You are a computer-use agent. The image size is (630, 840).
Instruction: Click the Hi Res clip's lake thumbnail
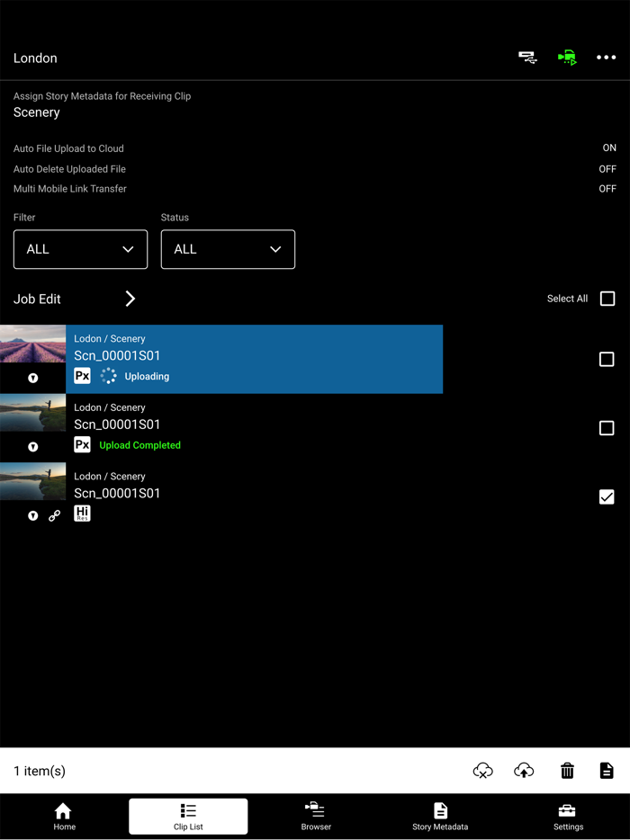[32, 482]
